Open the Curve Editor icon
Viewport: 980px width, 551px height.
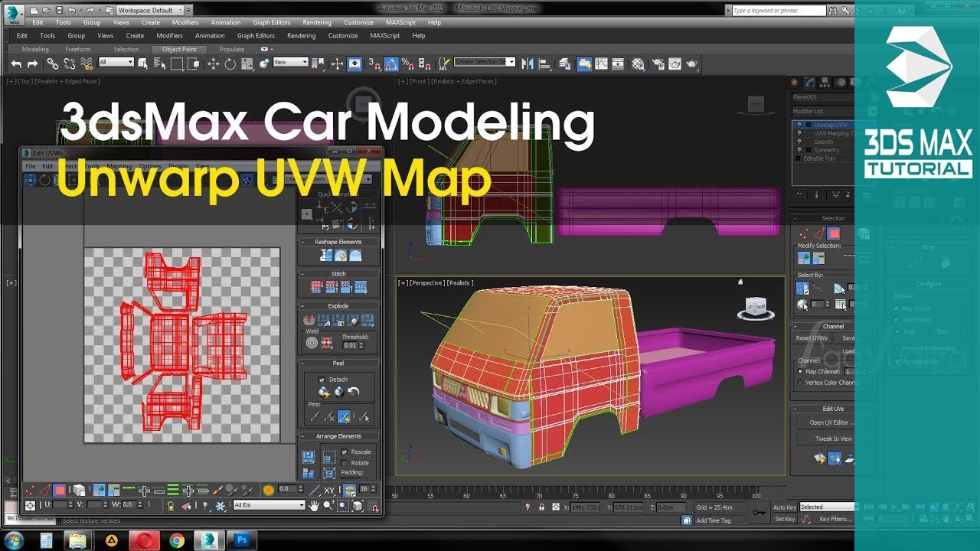pos(601,64)
